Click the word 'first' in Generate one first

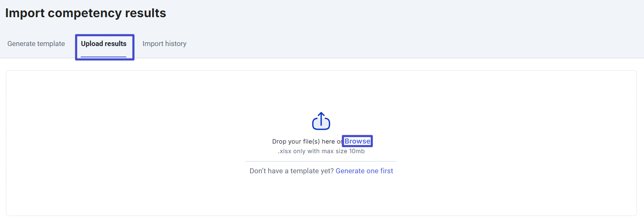[386, 171]
